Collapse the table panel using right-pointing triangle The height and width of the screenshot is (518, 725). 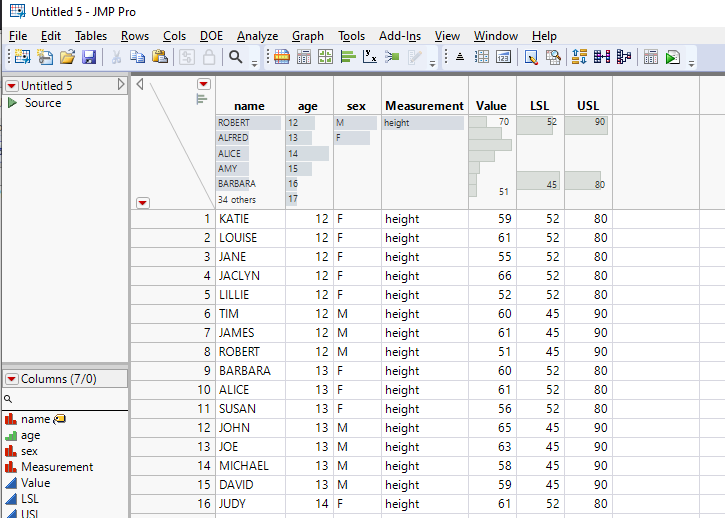(121, 86)
